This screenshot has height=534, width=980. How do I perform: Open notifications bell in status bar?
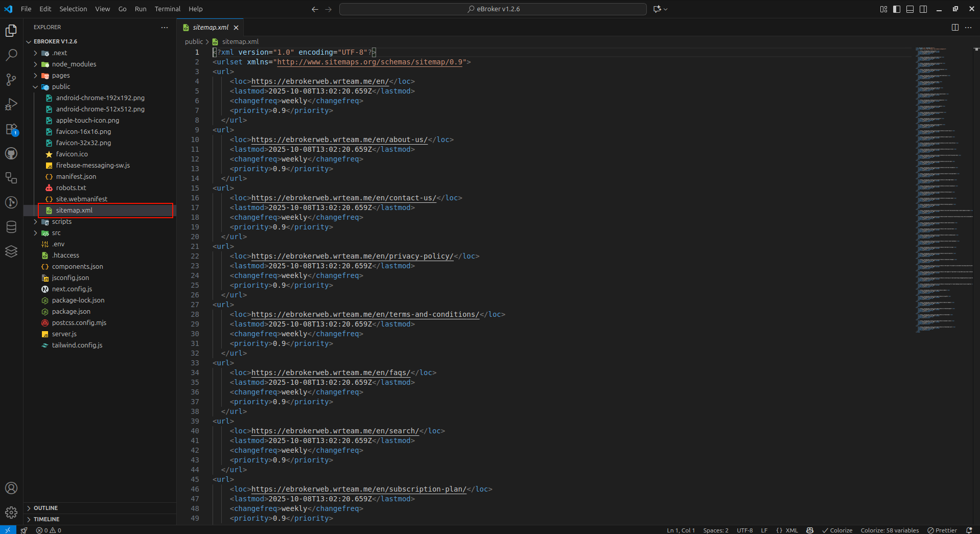click(969, 530)
